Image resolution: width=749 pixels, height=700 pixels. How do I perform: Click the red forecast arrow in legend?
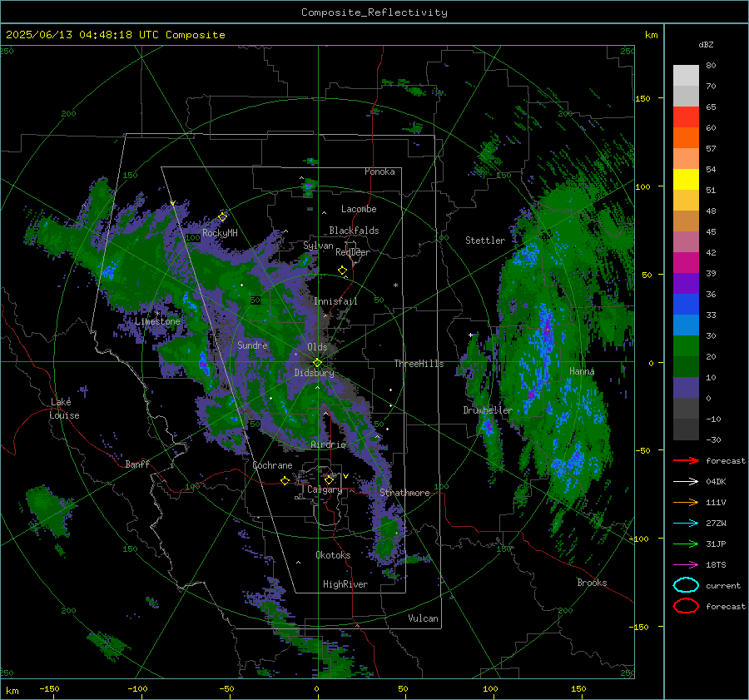click(686, 460)
